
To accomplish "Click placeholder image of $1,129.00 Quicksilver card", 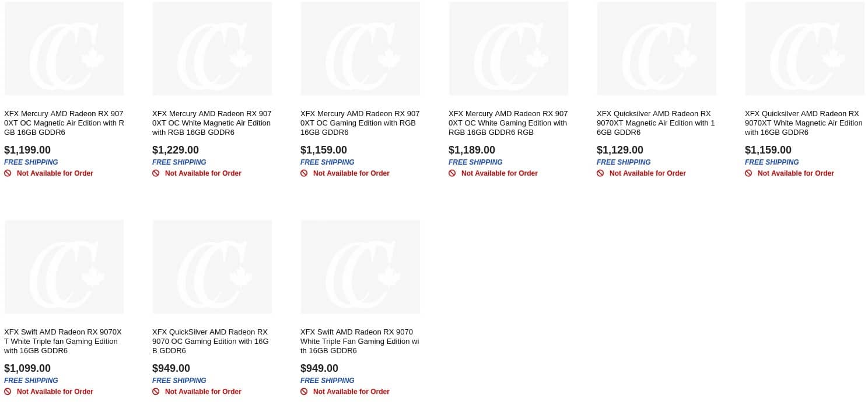I will click(657, 48).
